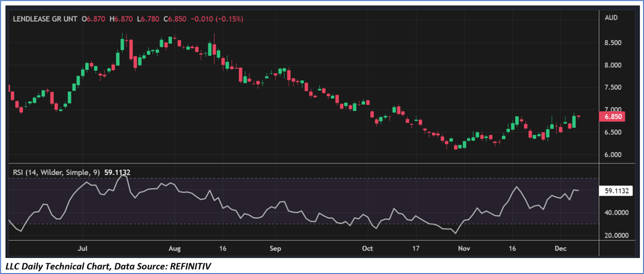Select the close value C6.850
Screen dimensions: 644x274
175,19
